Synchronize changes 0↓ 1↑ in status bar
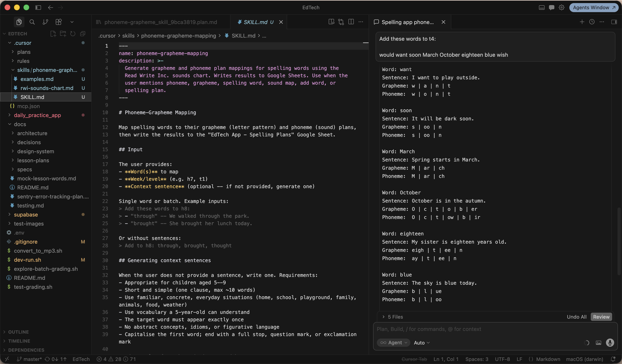The image size is (622, 364). coord(56,359)
